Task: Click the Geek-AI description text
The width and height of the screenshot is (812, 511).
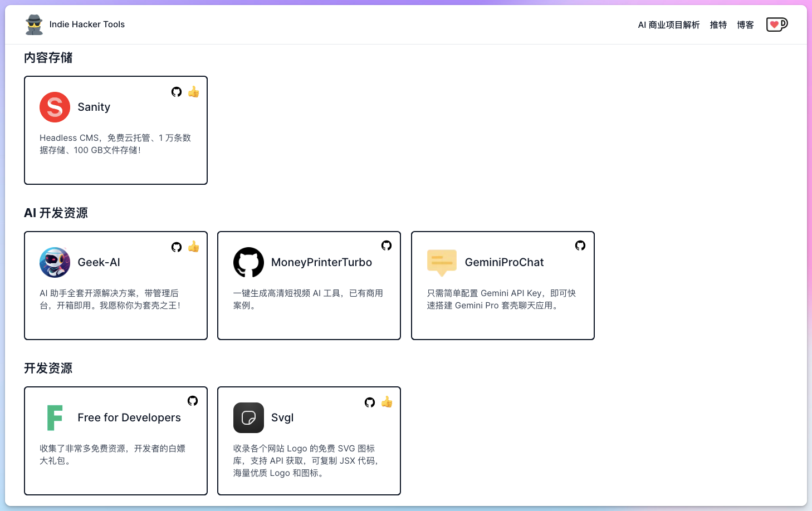Action: 110,299
